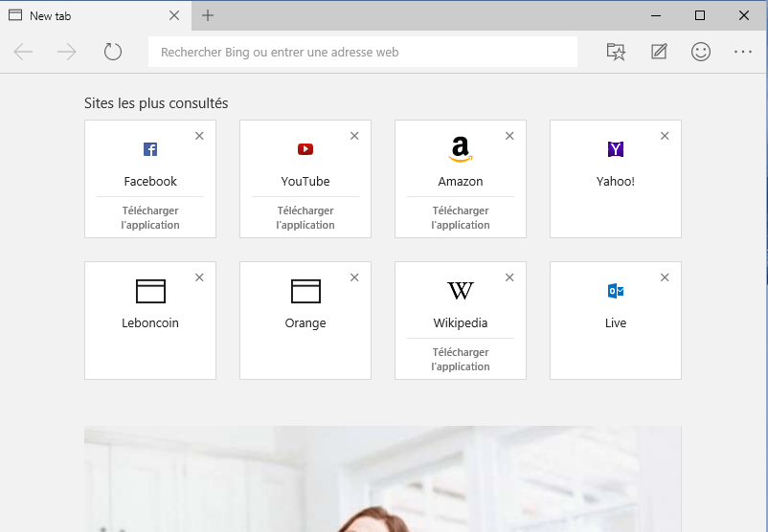This screenshot has width=768, height=532.
Task: Remove the Leboncoin tile
Action: pos(199,277)
